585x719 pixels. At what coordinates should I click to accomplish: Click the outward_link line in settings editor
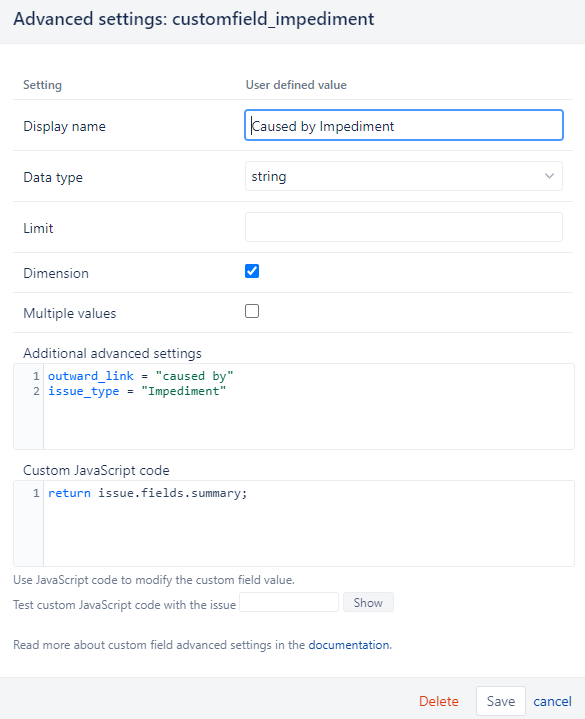(140, 376)
